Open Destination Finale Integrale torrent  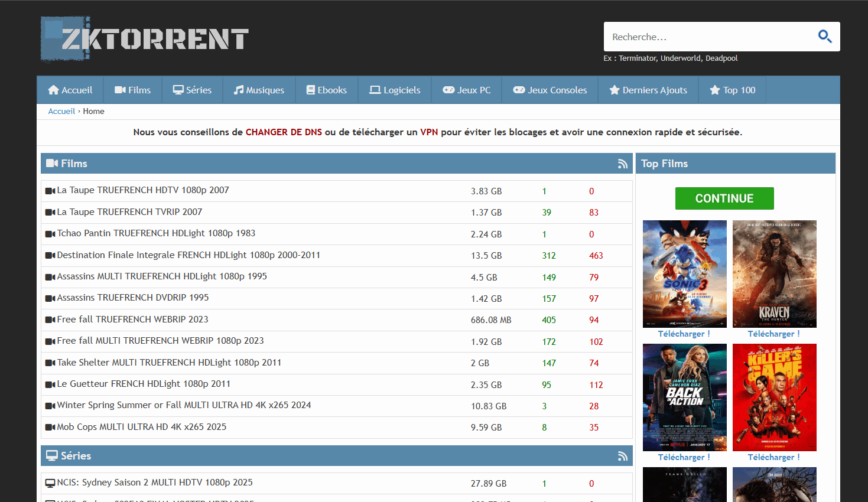188,255
